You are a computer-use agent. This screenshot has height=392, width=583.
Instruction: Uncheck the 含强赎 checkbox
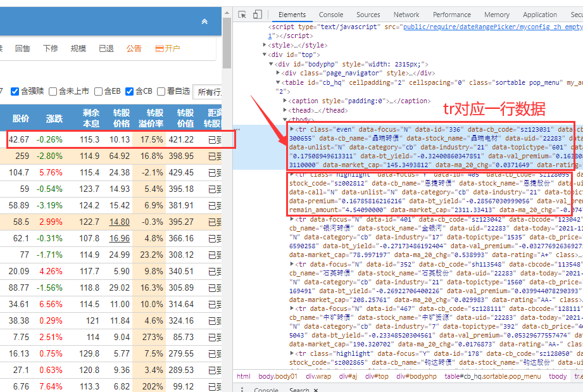click(x=16, y=91)
